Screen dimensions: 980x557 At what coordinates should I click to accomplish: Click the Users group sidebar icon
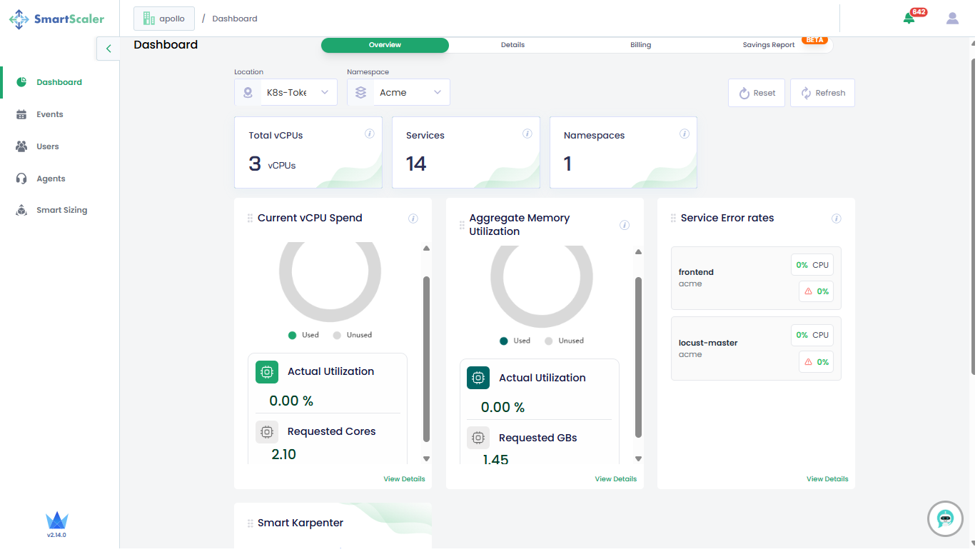tap(21, 146)
